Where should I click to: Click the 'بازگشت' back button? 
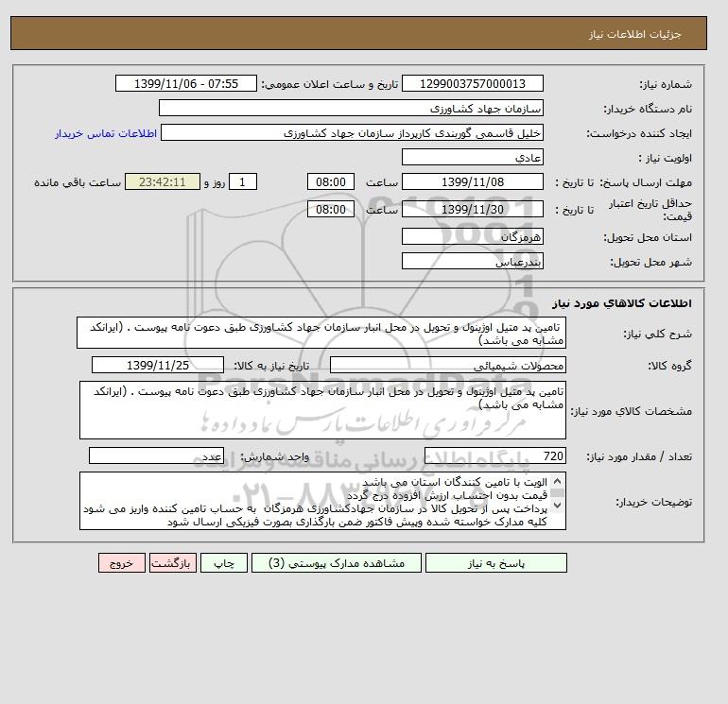pyautogui.click(x=173, y=563)
